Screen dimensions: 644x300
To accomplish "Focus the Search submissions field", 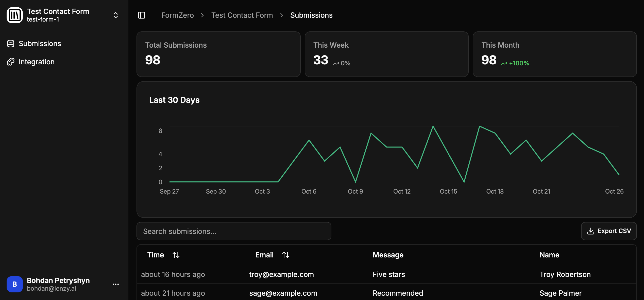I will tap(234, 231).
